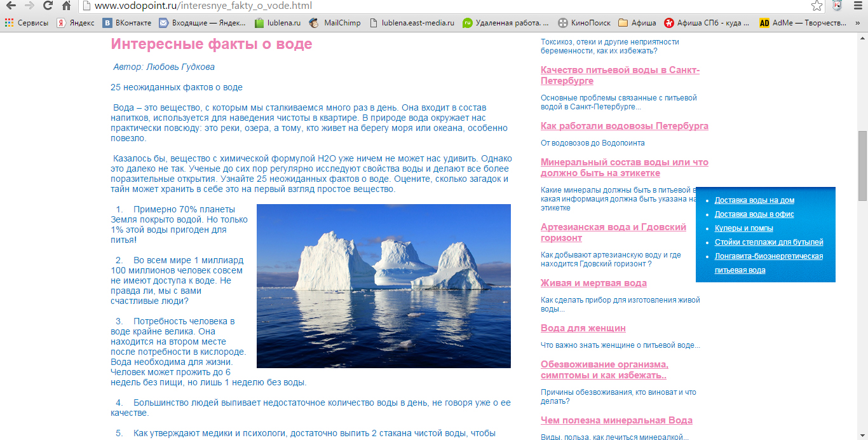Click text 25 неожиданных фактов о воде
Image resolution: width=868 pixels, height=440 pixels.
coord(177,87)
